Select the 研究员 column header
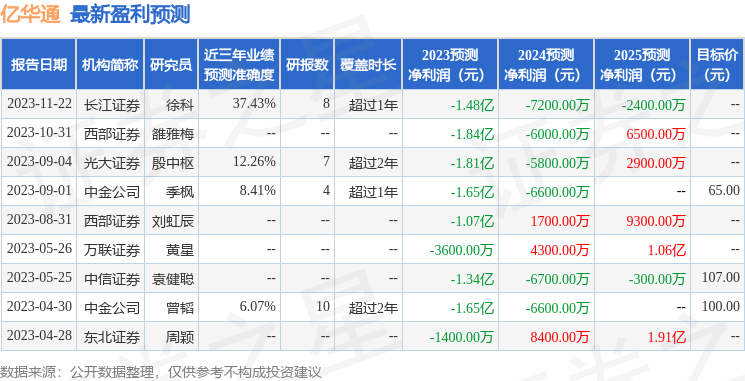The height and width of the screenshot is (381, 745). click(x=171, y=64)
